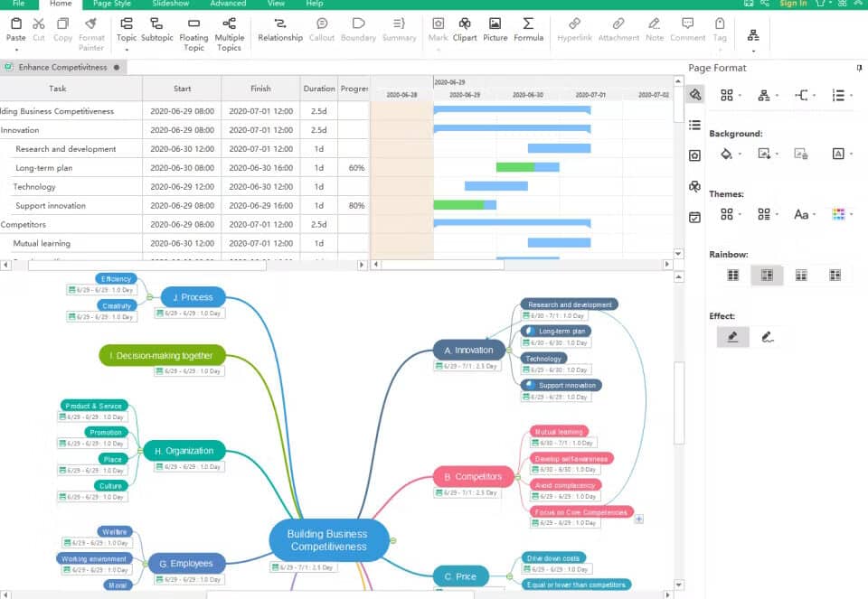Viewport: 868px width, 599px height.
Task: Click the Formula sigma icon
Action: pos(528,24)
